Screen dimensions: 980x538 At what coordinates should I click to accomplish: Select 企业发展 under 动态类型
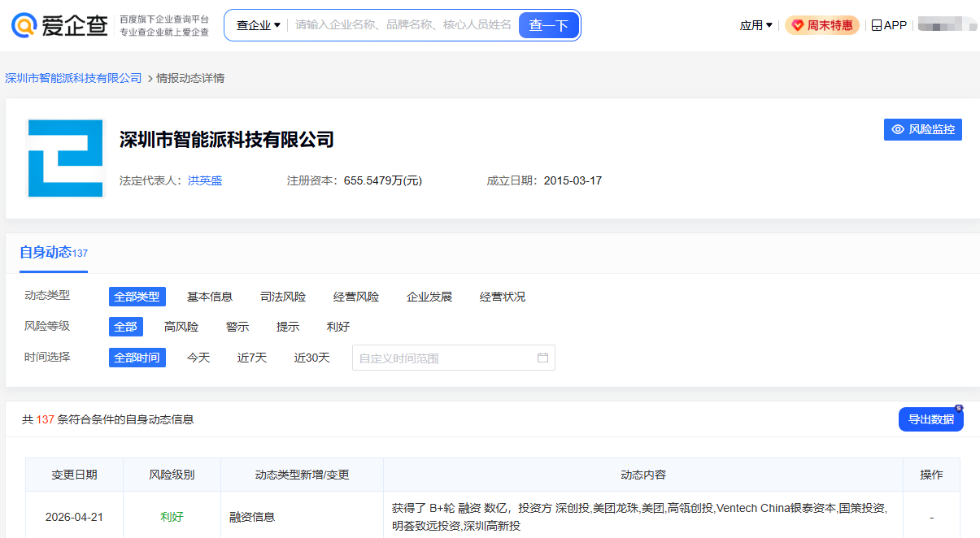point(429,297)
